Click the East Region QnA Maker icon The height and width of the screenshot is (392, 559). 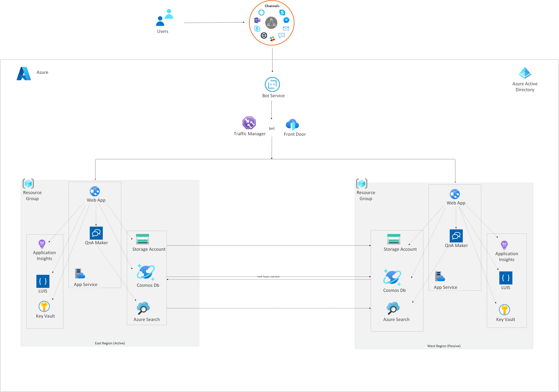96,233
